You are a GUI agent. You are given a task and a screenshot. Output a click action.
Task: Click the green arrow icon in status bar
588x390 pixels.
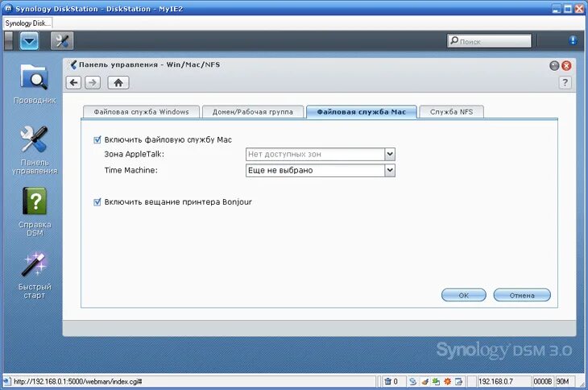(436, 381)
